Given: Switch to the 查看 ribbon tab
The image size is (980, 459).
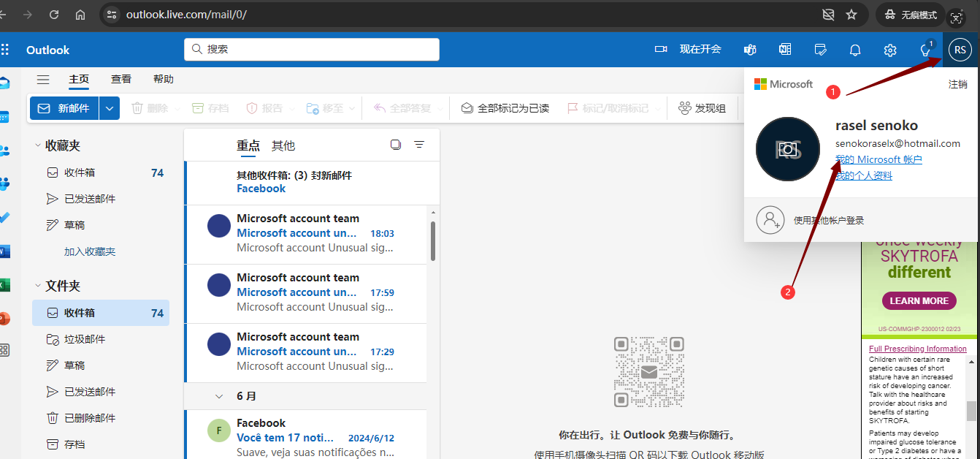Looking at the screenshot, I should (121, 79).
